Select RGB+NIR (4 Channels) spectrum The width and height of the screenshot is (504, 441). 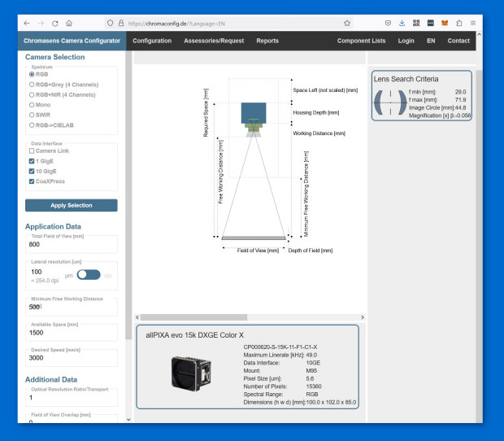32,95
